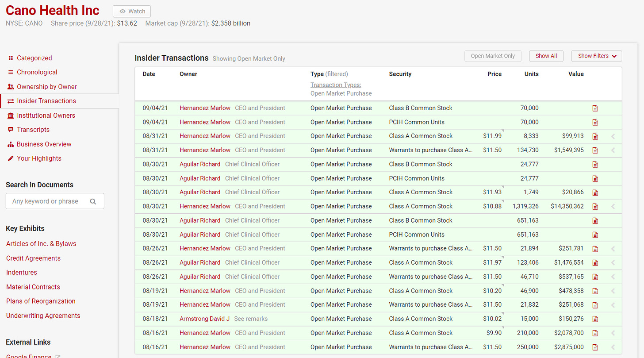
Task: Click the Categorized grid icon in sidebar
Action: (11, 58)
